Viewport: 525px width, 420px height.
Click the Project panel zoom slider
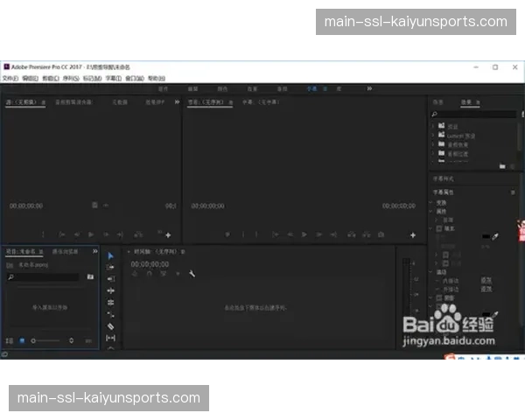45,340
